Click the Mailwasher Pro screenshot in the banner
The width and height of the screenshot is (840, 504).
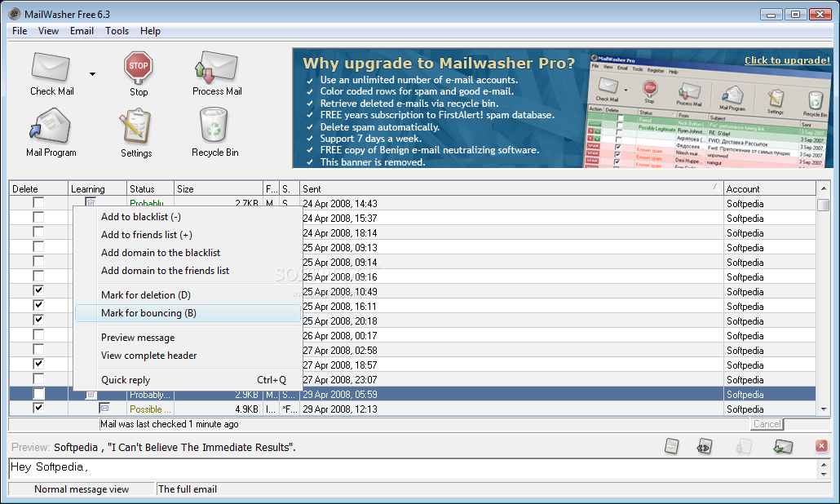tap(707, 111)
